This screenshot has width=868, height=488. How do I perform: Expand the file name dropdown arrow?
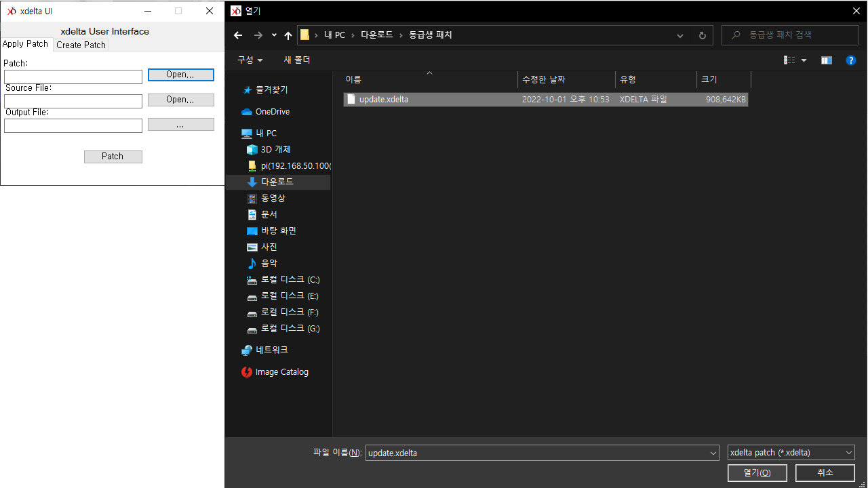click(x=712, y=453)
